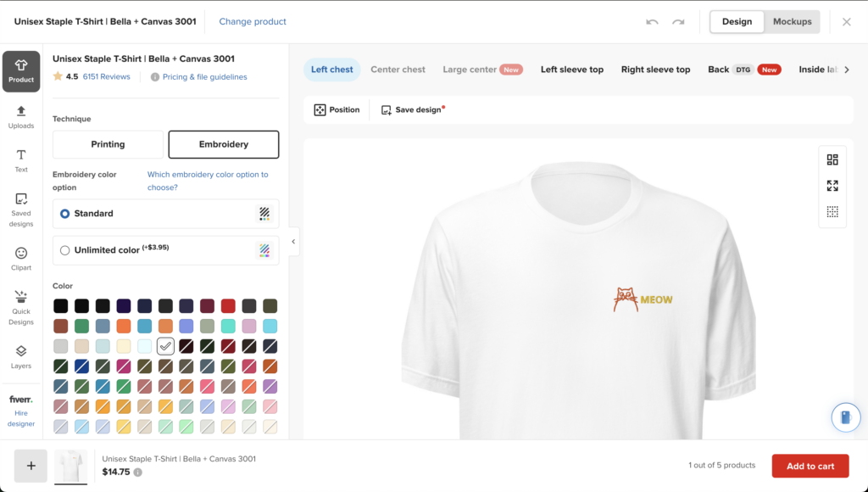Click the info icon beside Pricing guidelines

(155, 77)
